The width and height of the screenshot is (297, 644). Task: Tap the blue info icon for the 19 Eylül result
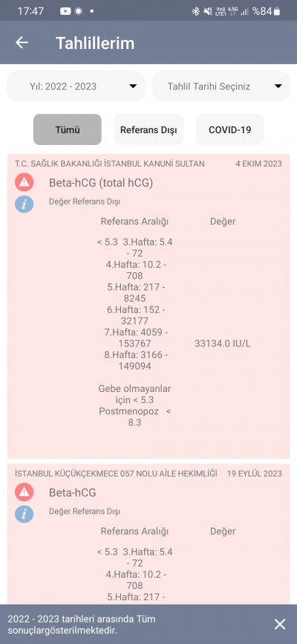[25, 513]
